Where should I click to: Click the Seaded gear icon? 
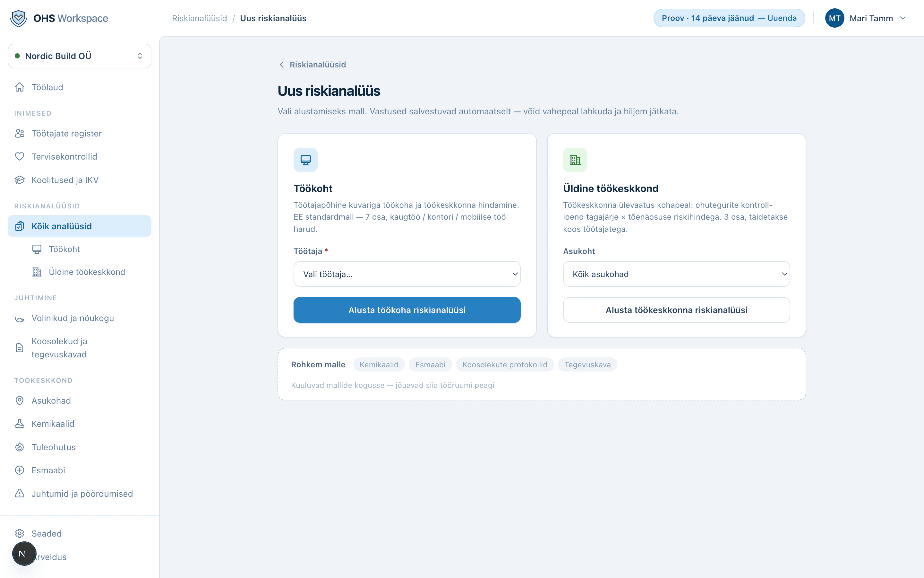click(20, 533)
